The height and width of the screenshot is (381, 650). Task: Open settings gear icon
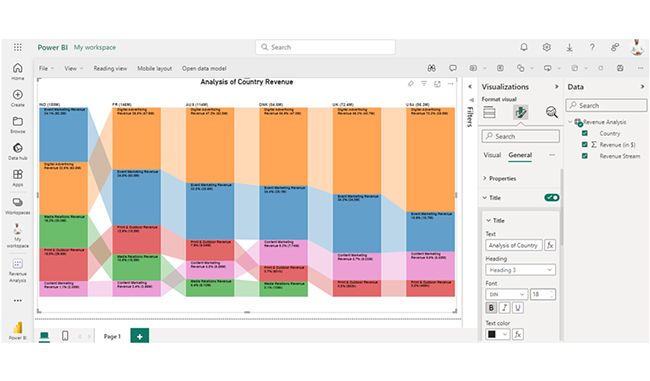click(547, 47)
